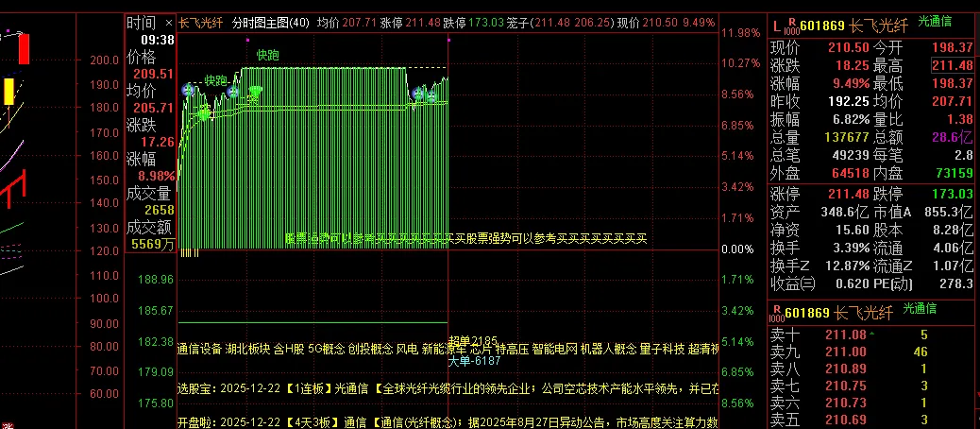980x429 pixels.
Task: Click the 09:38 time value in info panel
Action: coord(158,41)
